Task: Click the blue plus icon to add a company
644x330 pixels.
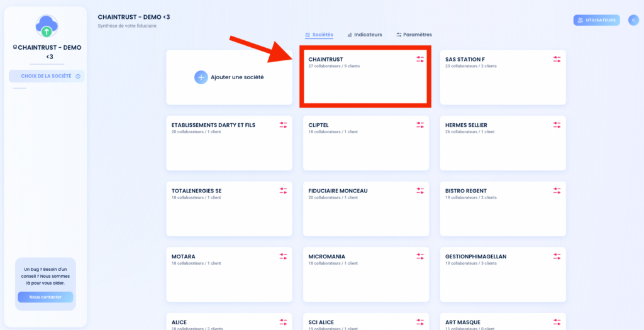Action: coord(201,77)
